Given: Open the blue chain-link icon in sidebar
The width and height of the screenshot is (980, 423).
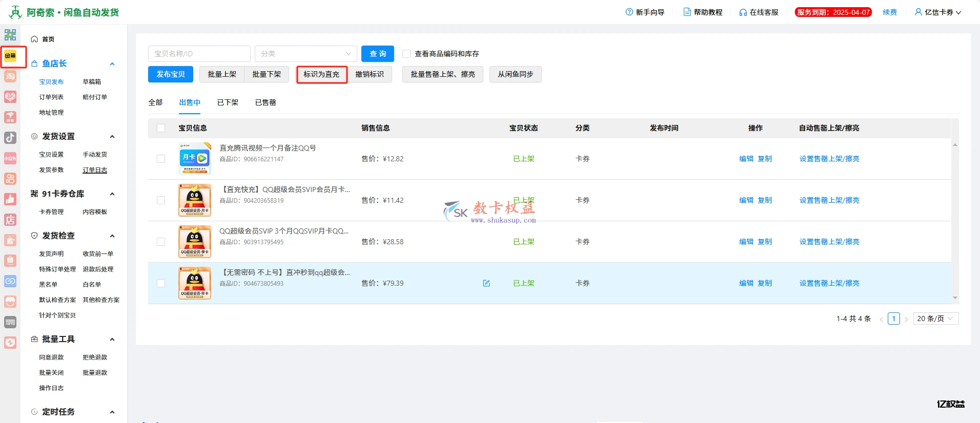Looking at the screenshot, I should [10, 281].
